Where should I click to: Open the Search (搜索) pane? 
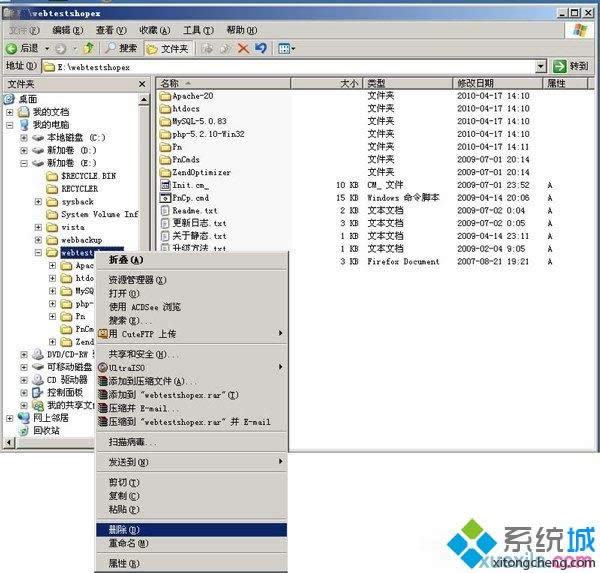(x=120, y=48)
